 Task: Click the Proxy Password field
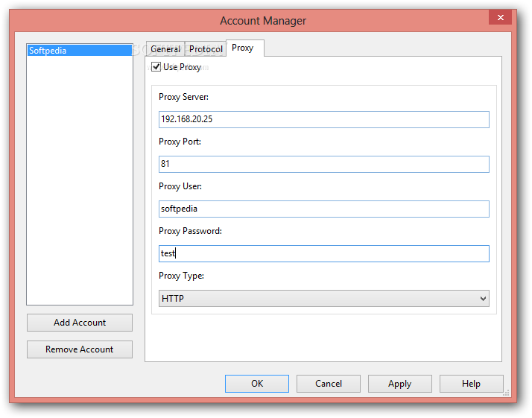click(323, 254)
